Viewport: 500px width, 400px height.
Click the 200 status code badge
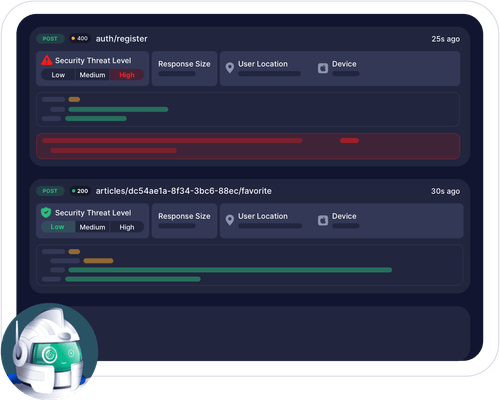(80, 191)
